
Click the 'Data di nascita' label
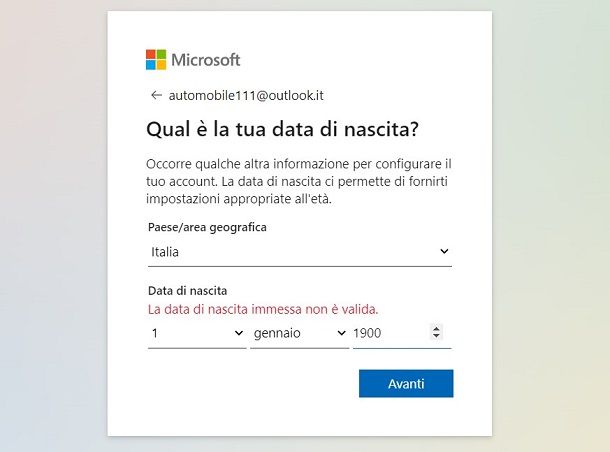tap(188, 291)
